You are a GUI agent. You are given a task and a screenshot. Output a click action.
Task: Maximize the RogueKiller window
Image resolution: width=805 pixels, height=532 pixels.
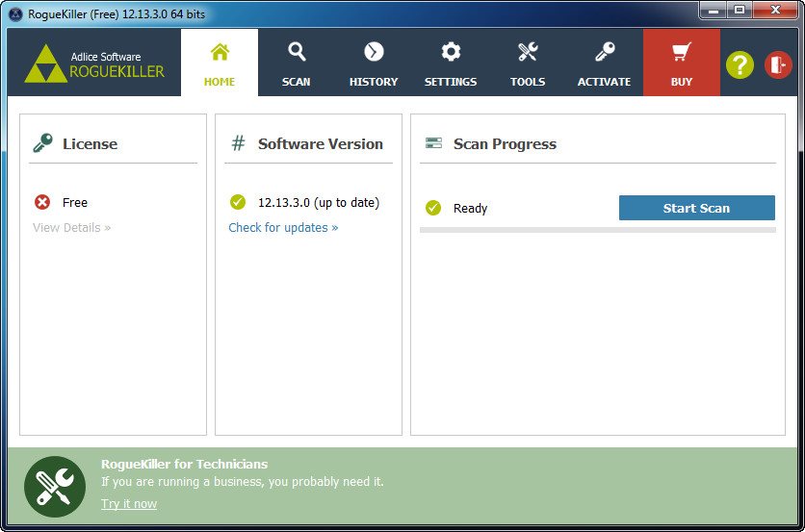[740, 11]
